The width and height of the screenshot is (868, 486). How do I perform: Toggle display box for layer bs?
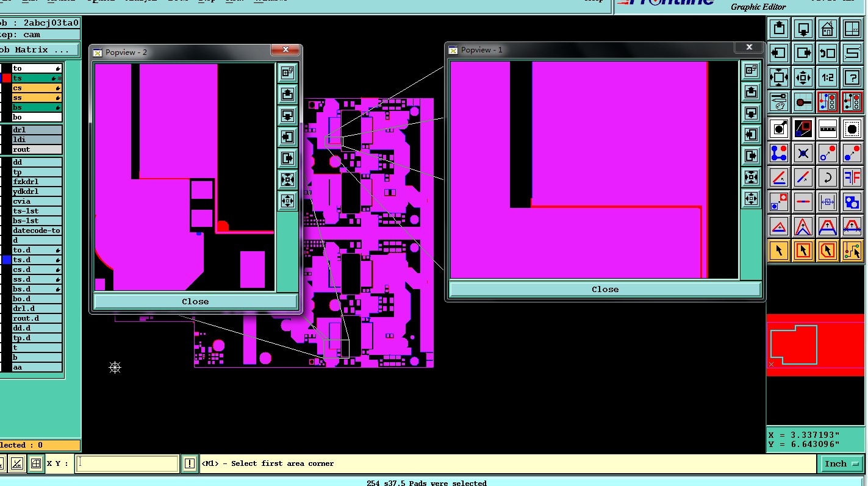[6, 107]
